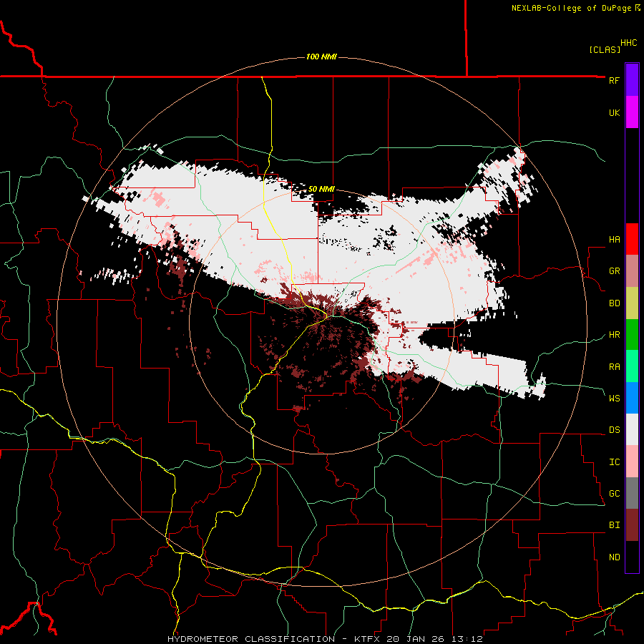Pick the HR dark green legend swatch

632,334
